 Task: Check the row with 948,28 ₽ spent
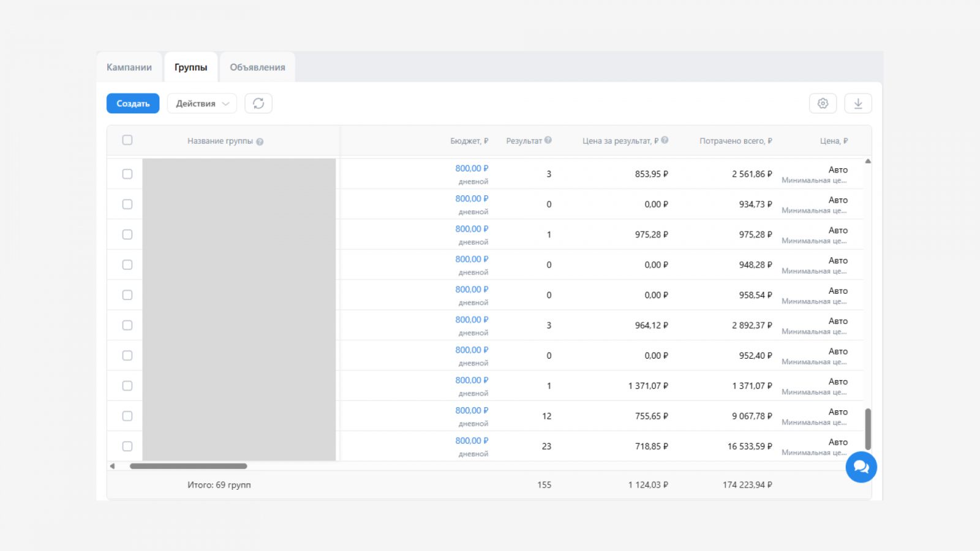point(127,265)
